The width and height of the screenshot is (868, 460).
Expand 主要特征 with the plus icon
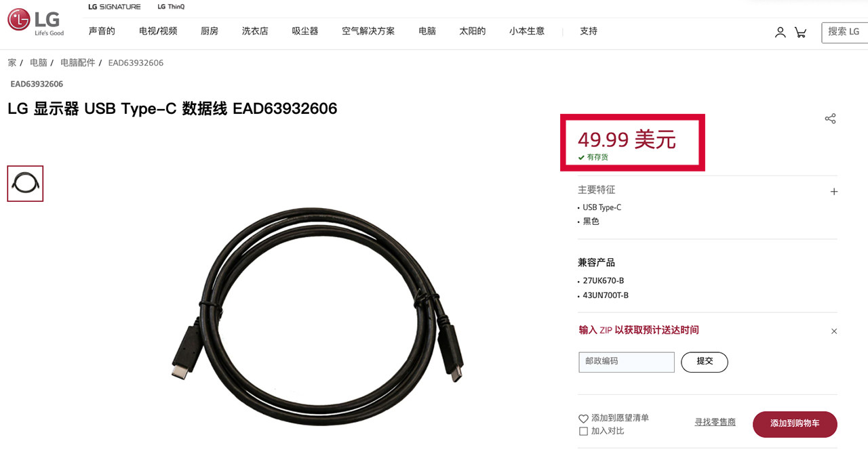pyautogui.click(x=834, y=192)
